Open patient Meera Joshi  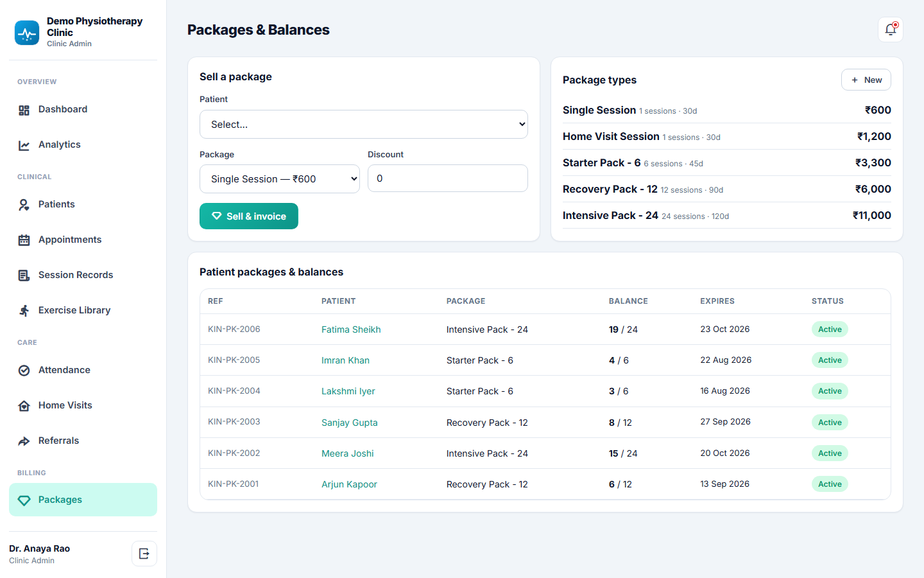tap(348, 453)
